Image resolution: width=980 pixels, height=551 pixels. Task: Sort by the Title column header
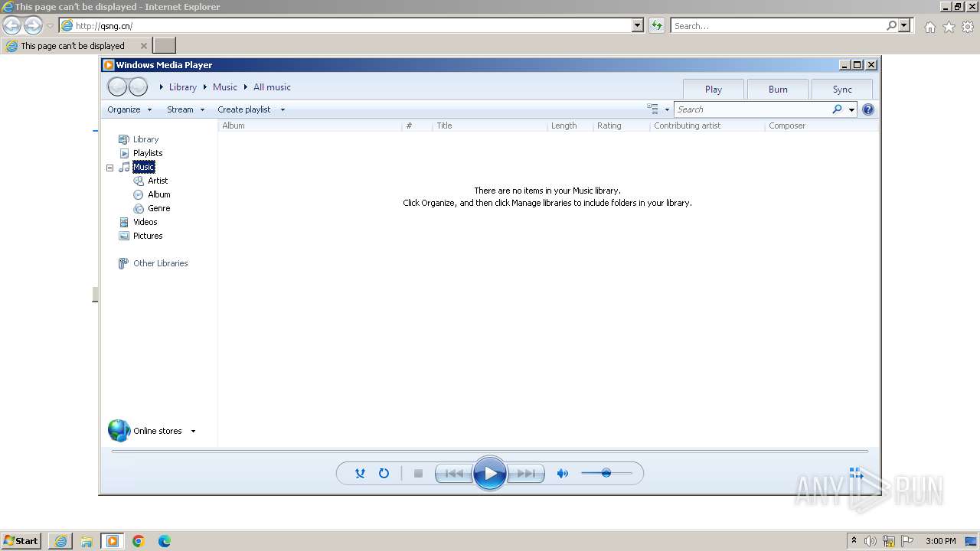(x=490, y=126)
